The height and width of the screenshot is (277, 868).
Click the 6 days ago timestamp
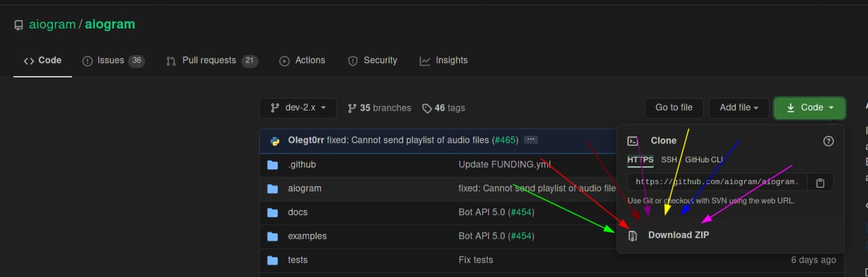point(813,260)
